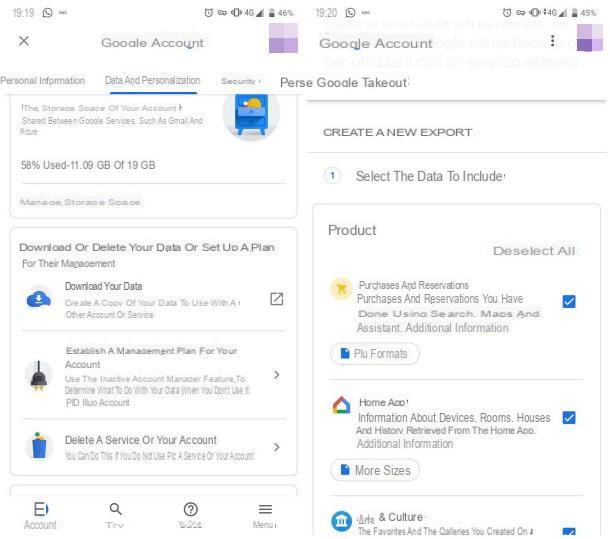This screenshot has height=539, width=610.
Task: Close the Google Account screen with X
Action: pyautogui.click(x=24, y=40)
